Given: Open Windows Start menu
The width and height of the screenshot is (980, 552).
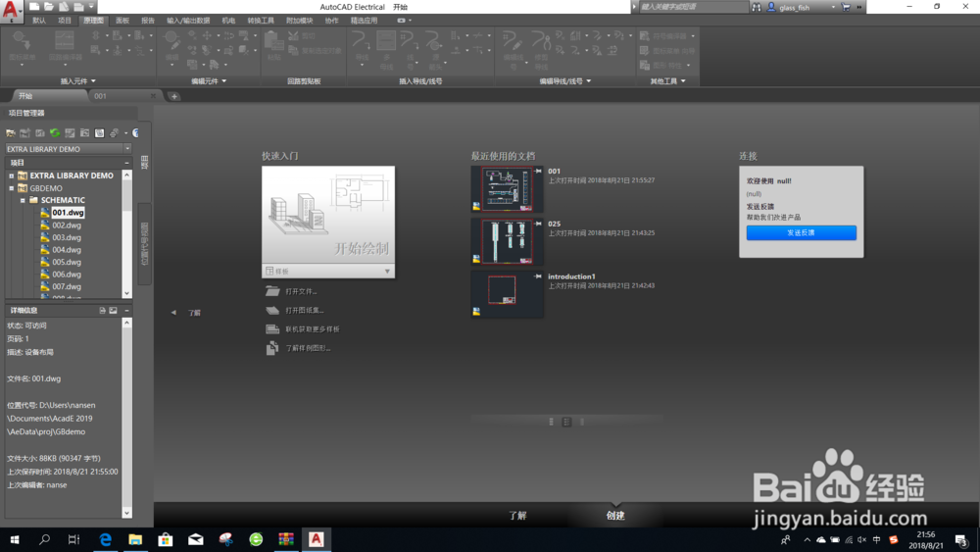Looking at the screenshot, I should 15,539.
